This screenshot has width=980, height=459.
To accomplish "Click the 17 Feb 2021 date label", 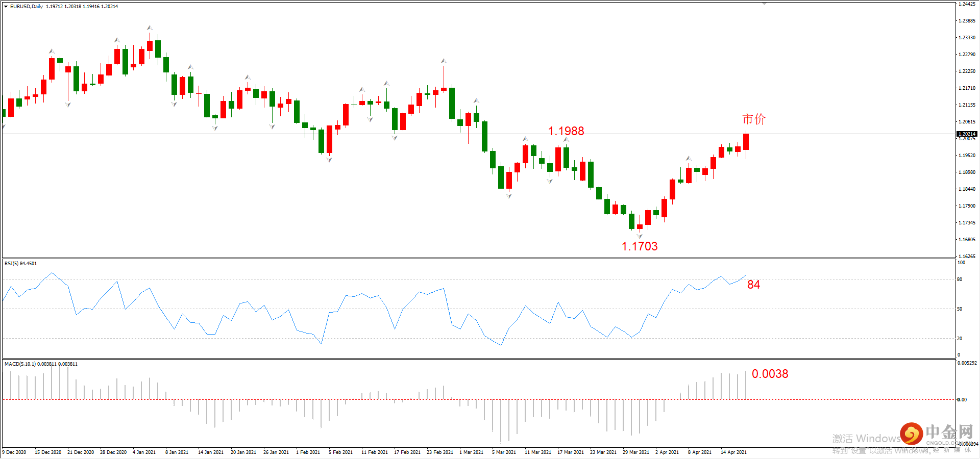I will point(407,452).
